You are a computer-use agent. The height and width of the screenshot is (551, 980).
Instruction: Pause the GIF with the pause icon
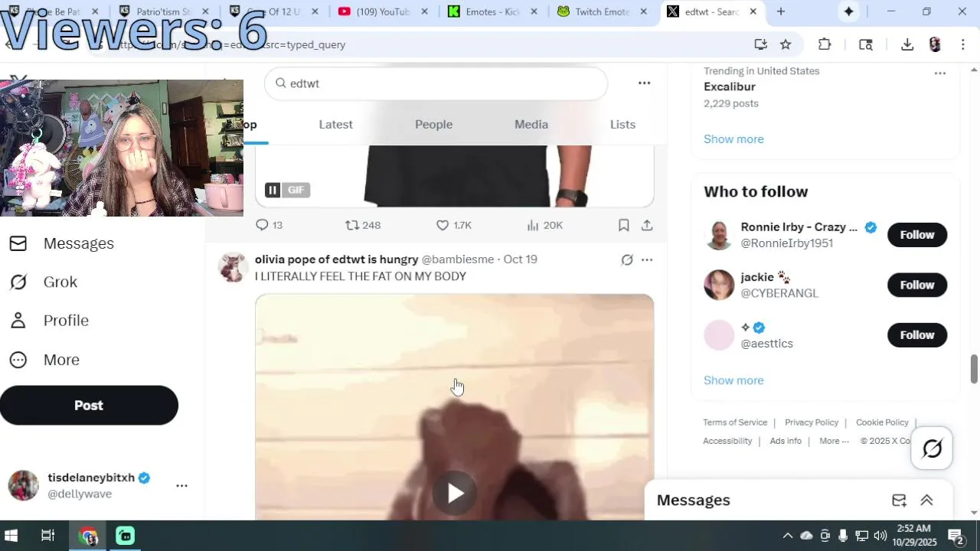273,190
